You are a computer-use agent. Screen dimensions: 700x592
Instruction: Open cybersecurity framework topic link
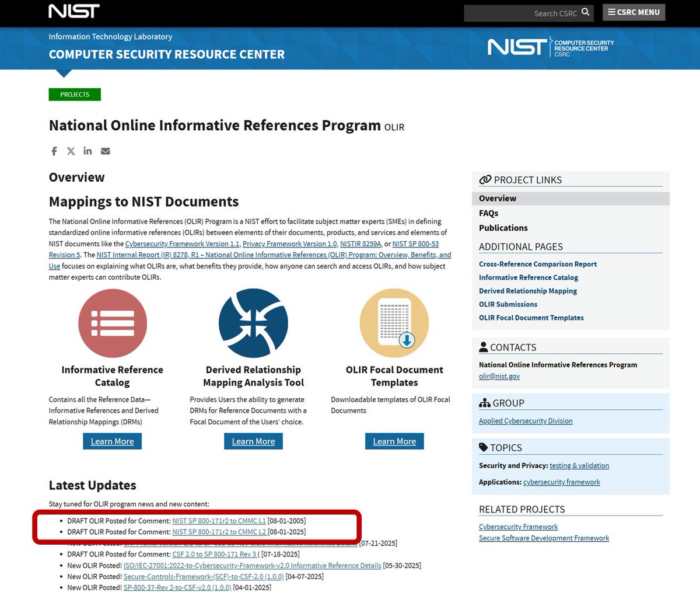[562, 482]
